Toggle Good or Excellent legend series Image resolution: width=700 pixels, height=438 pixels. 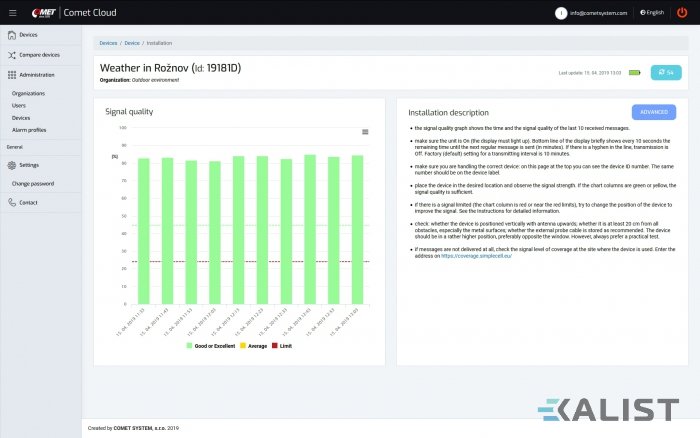click(212, 345)
